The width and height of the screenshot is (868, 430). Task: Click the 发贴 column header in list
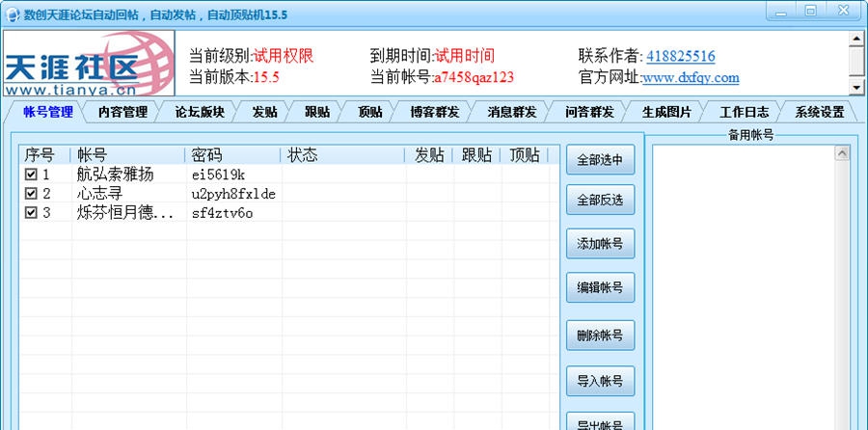pos(429,155)
